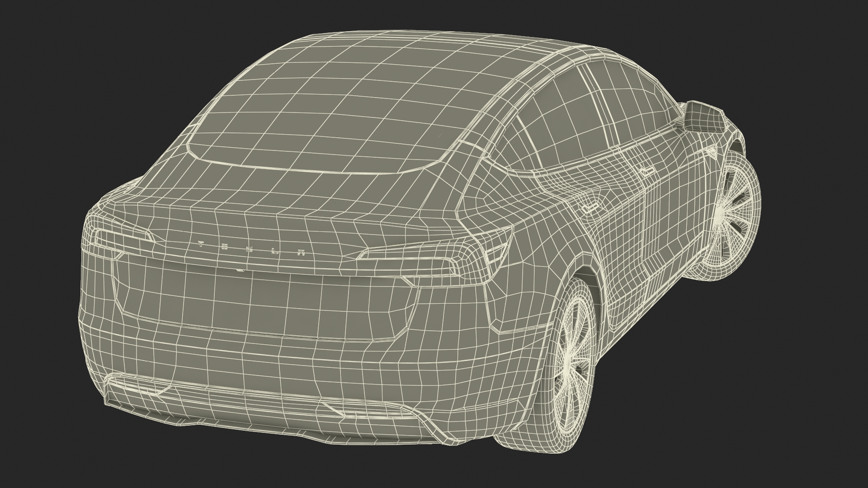The image size is (868, 488).
Task: Select the rear door handle
Action: coord(590,208)
